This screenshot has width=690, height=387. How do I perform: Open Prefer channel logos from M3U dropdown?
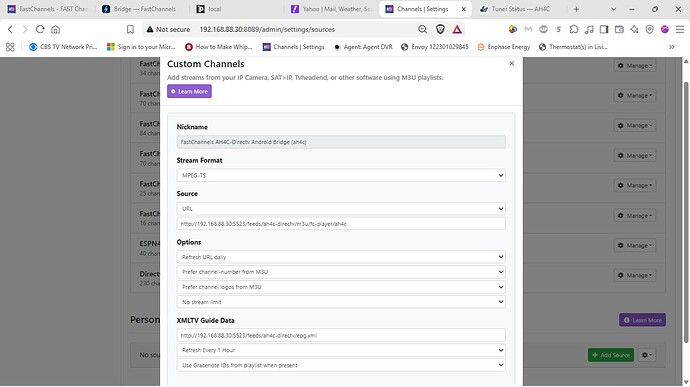[341, 287]
